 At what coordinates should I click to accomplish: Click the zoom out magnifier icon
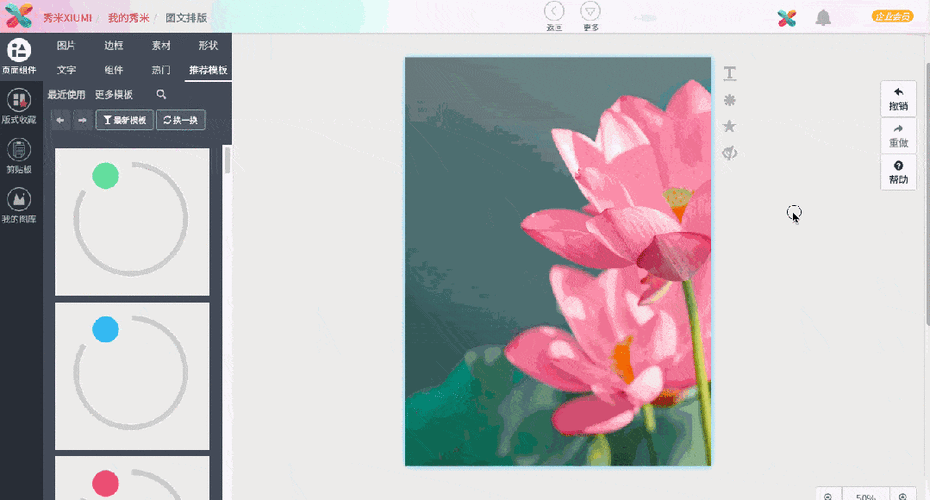coord(828,496)
